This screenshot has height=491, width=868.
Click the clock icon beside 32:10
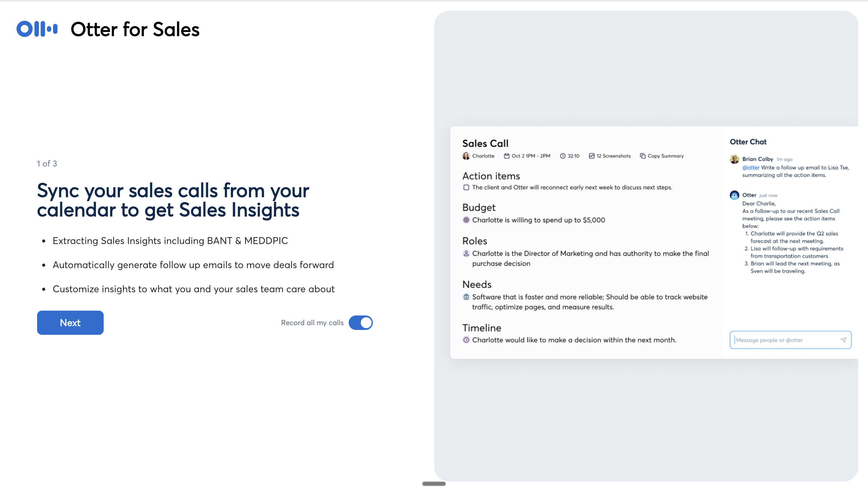click(x=562, y=156)
